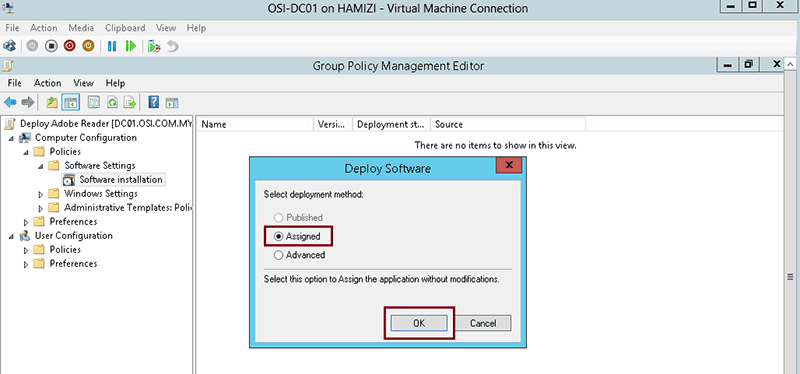
Task: Pause the virtual machine
Action: [x=112, y=46]
